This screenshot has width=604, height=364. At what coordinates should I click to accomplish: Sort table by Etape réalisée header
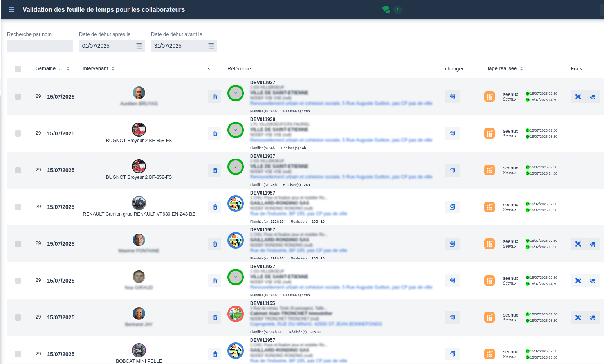(x=500, y=68)
